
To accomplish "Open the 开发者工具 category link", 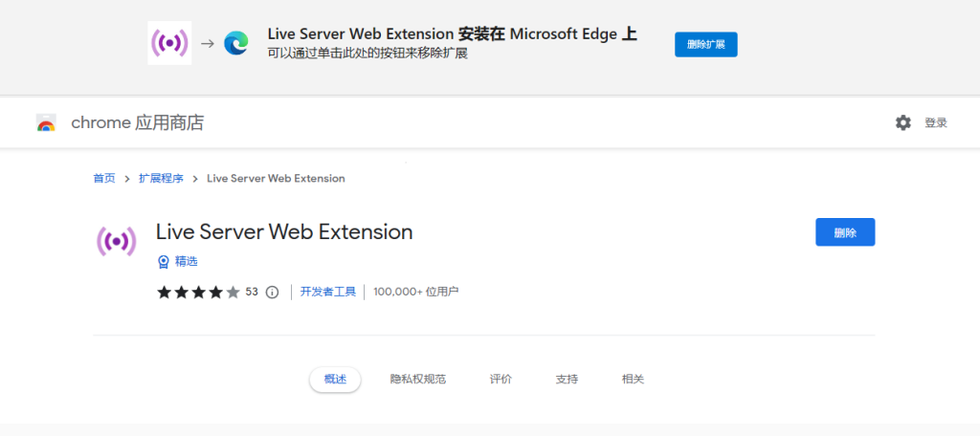I will pyautogui.click(x=328, y=292).
